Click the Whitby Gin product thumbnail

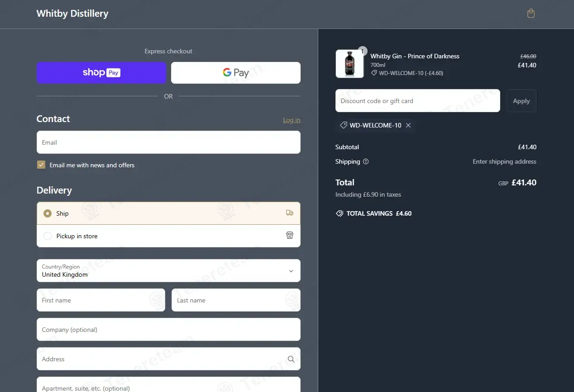[349, 64]
